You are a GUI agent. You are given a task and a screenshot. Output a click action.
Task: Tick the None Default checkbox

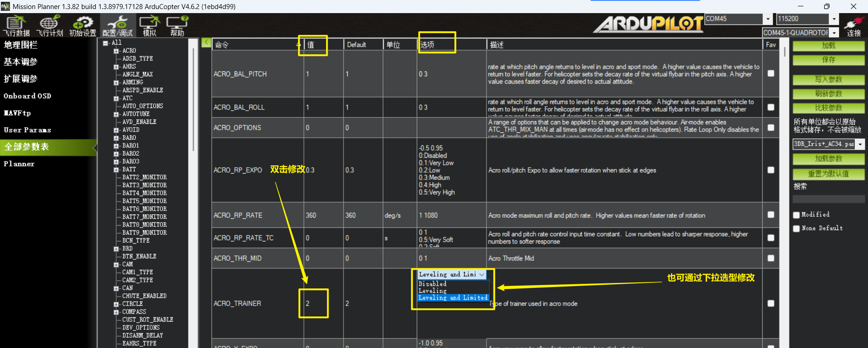797,229
